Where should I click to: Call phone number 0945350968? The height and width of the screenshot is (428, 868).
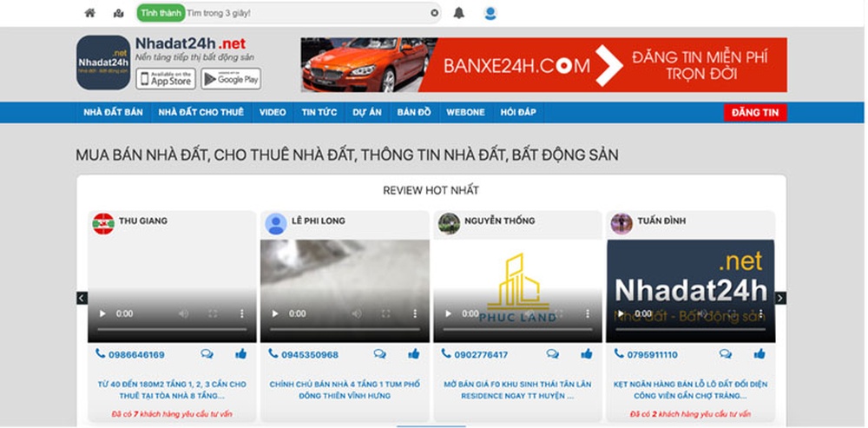point(303,354)
